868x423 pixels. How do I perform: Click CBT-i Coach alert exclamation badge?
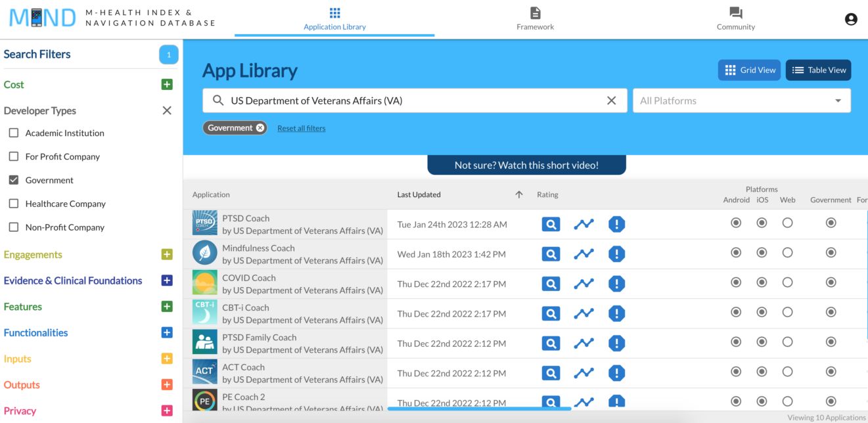[x=616, y=314]
